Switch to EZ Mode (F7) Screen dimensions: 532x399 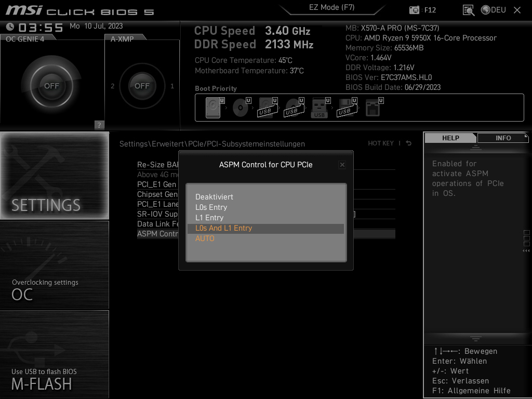pos(331,7)
